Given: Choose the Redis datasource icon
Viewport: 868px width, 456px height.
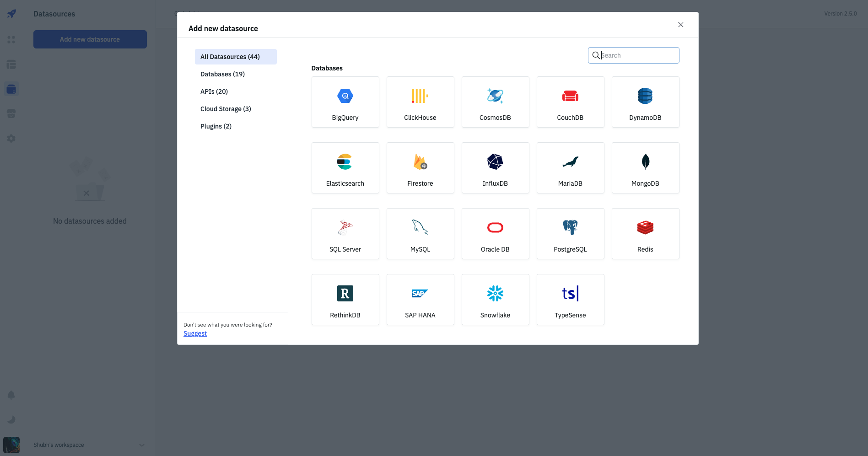Looking at the screenshot, I should [x=645, y=227].
